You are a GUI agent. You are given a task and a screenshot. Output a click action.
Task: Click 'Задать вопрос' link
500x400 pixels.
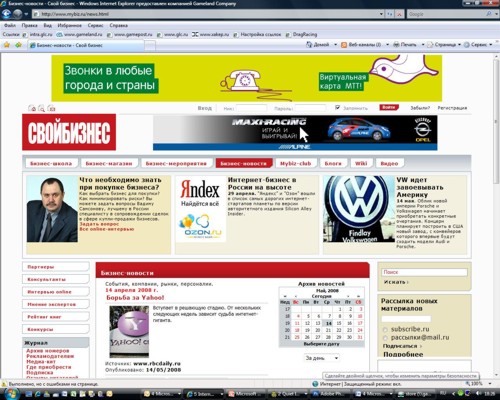(99, 224)
